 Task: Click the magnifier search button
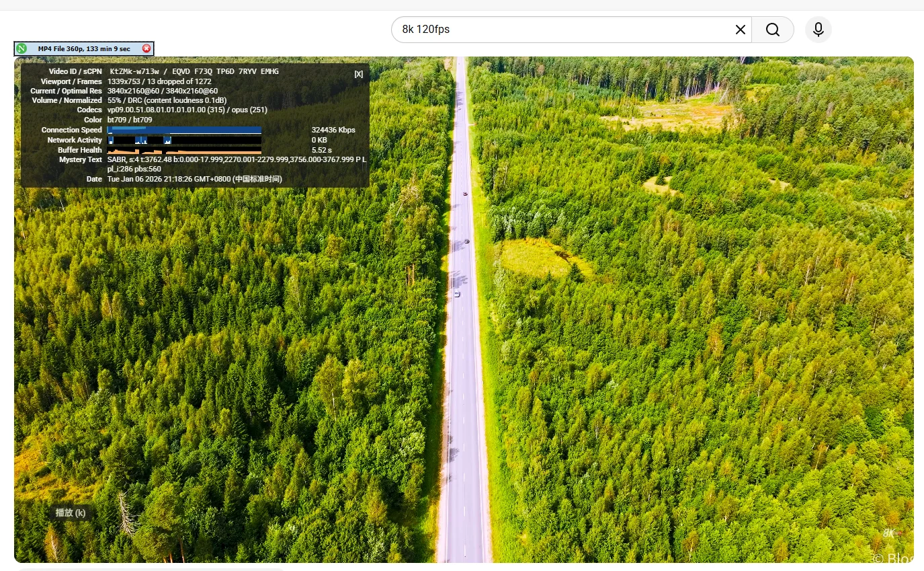pos(773,30)
